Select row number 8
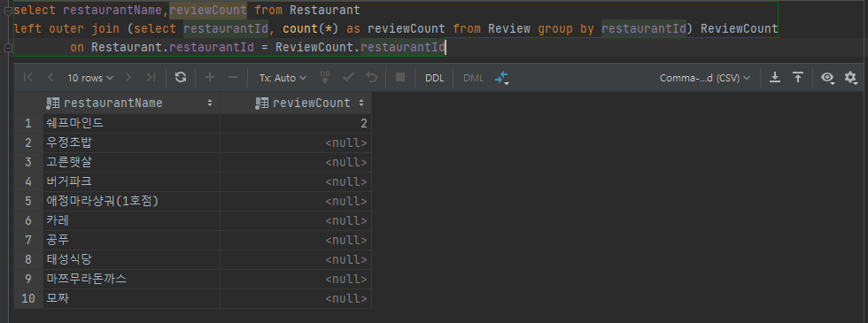The height and width of the screenshot is (323, 868). 28,259
